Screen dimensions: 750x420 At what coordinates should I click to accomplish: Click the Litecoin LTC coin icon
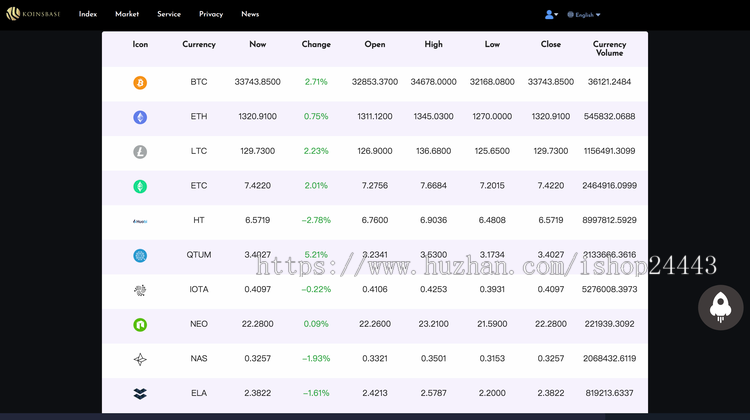[x=140, y=152]
